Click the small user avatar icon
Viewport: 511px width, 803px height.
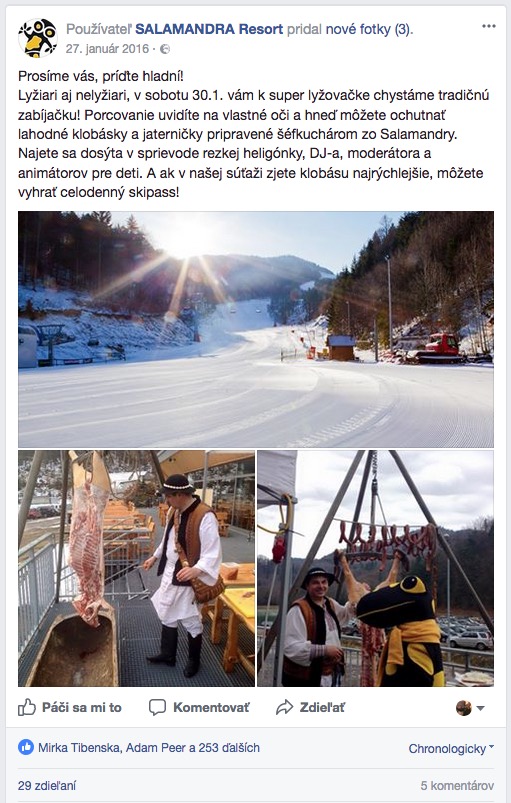463,708
